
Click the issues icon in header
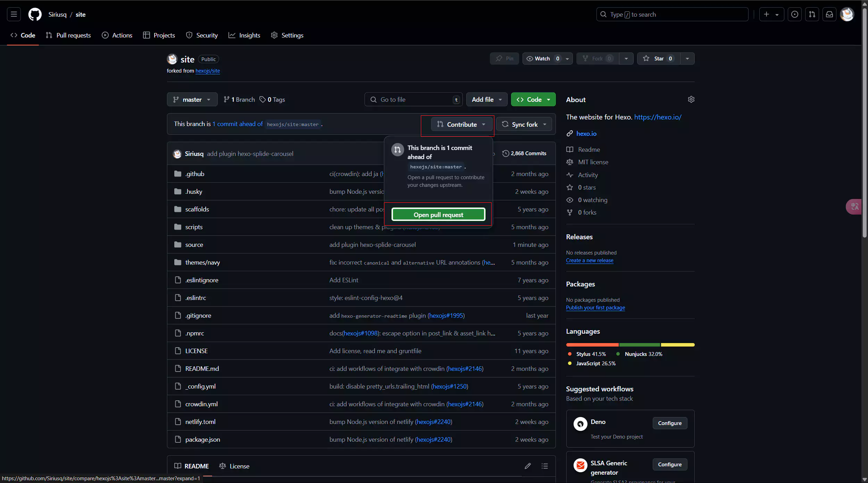(x=794, y=15)
